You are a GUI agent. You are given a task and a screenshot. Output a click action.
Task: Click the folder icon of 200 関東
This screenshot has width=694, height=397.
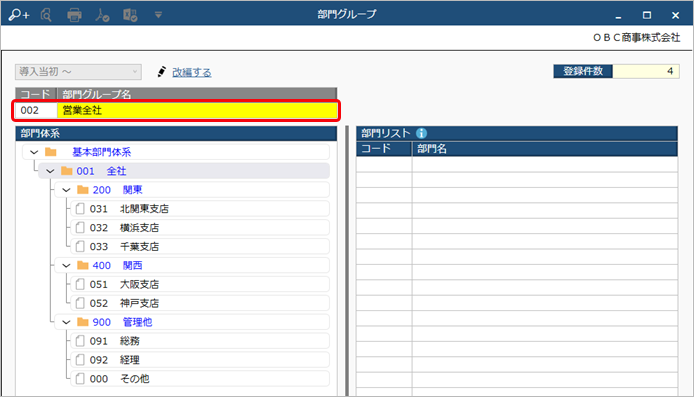(x=83, y=190)
